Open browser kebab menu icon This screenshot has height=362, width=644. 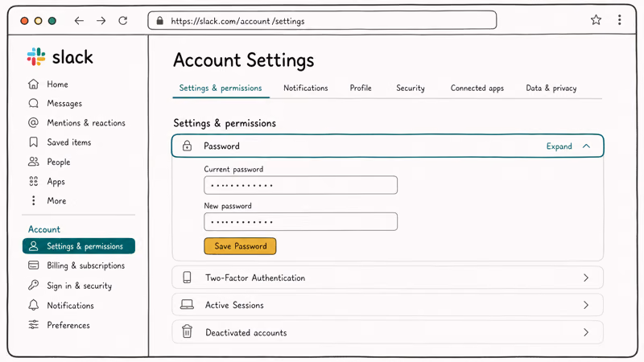click(619, 19)
